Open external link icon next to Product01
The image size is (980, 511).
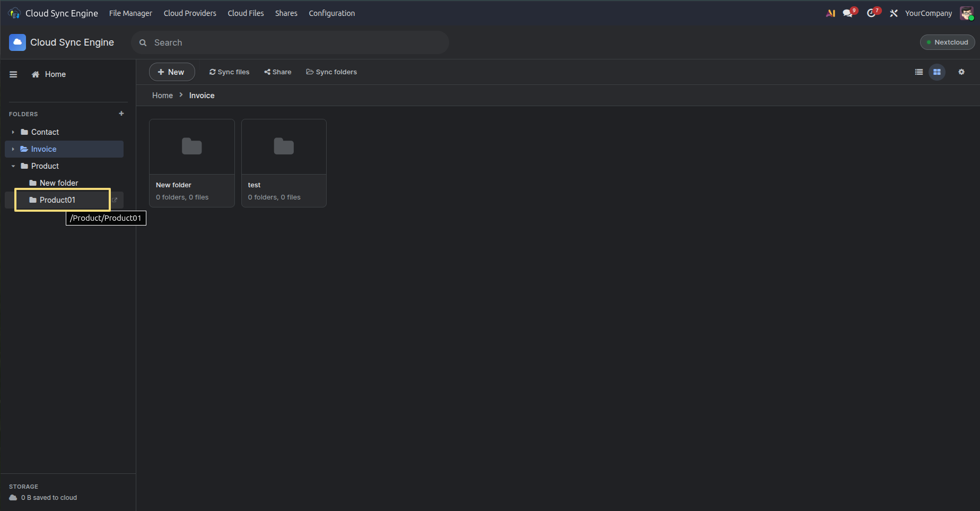click(x=115, y=200)
